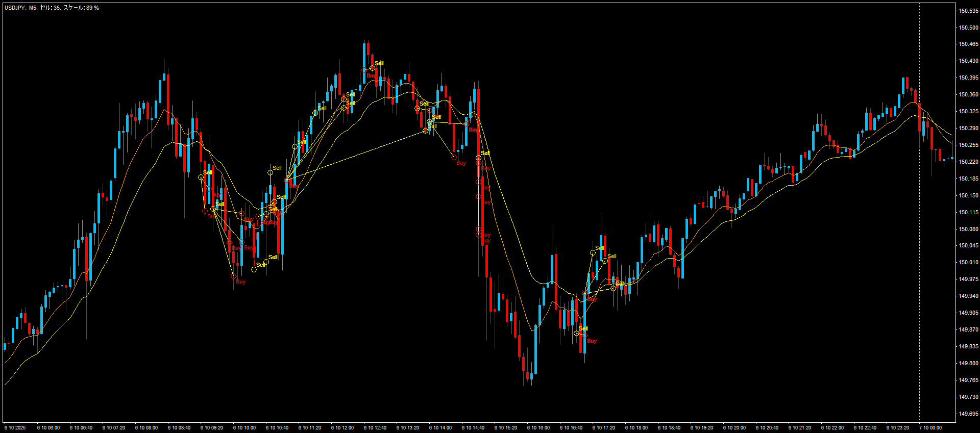This screenshot has width=980, height=433.
Task: Click the 149.695 price axis label
Action: (x=968, y=414)
